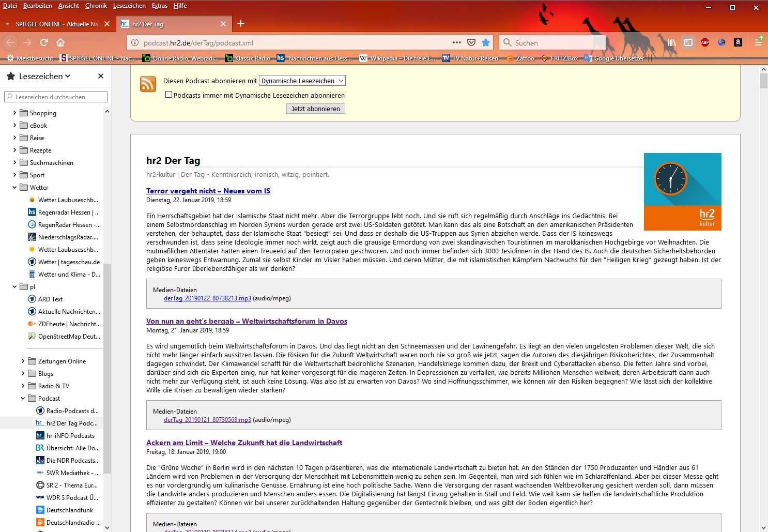
Task: Close the SPIEGEL ONLINE tab
Action: 107,24
